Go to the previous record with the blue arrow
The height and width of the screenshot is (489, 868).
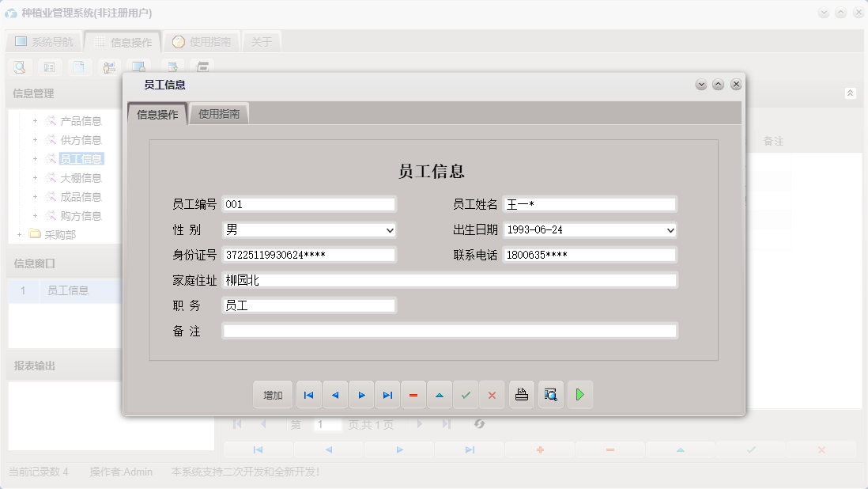(x=334, y=394)
